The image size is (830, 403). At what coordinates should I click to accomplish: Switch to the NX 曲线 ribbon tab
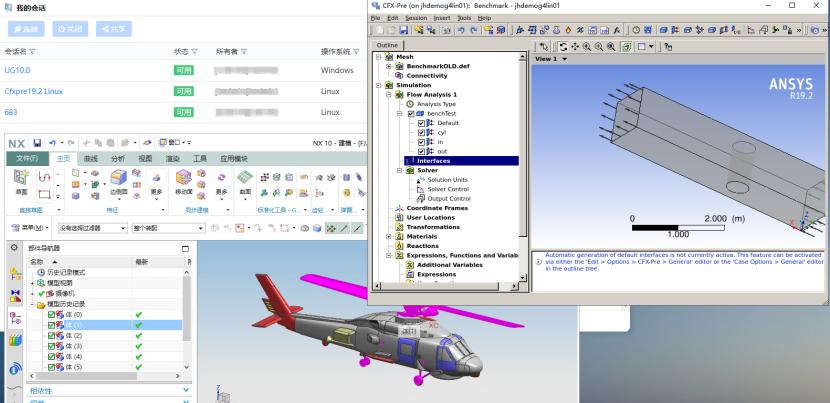click(91, 158)
